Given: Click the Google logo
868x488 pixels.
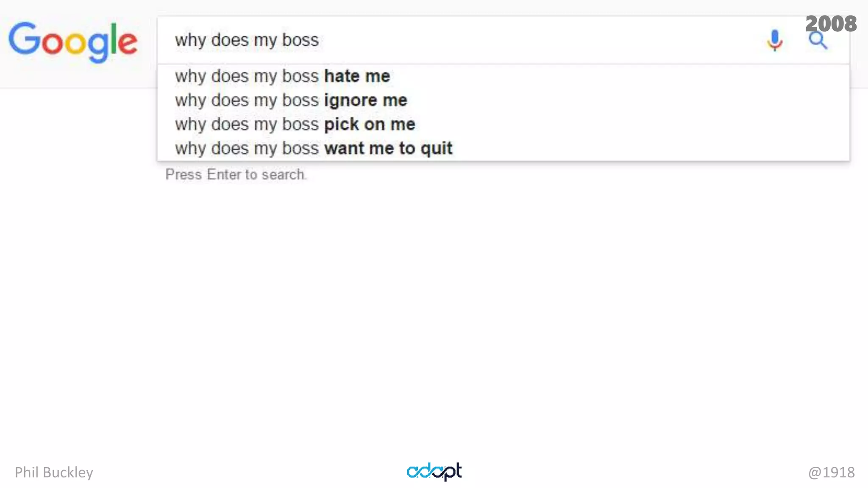Looking at the screenshot, I should [x=73, y=42].
